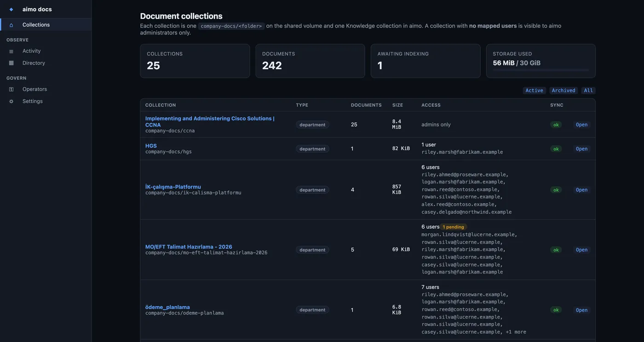644x342 pixels.
Task: Click riley.marsh@fabrikam.example in HGS row
Action: [462, 152]
